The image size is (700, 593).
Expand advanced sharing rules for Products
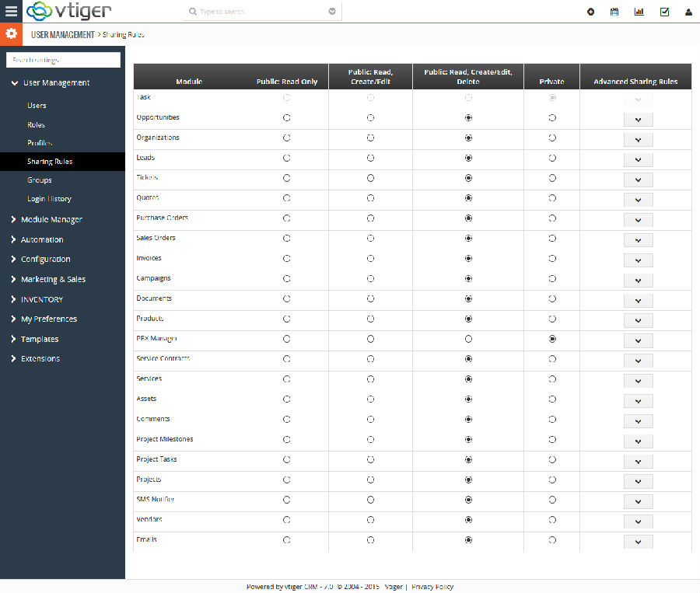click(639, 320)
